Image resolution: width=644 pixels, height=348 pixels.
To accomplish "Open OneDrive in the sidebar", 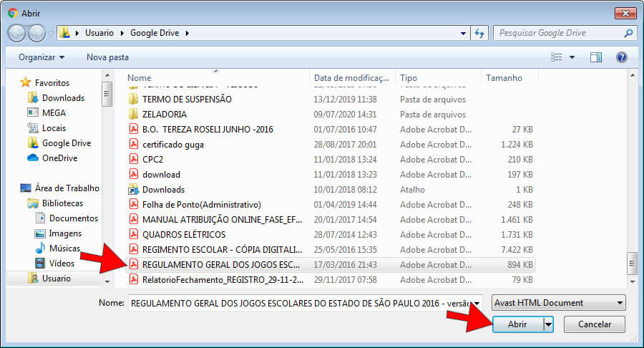I will pos(59,158).
